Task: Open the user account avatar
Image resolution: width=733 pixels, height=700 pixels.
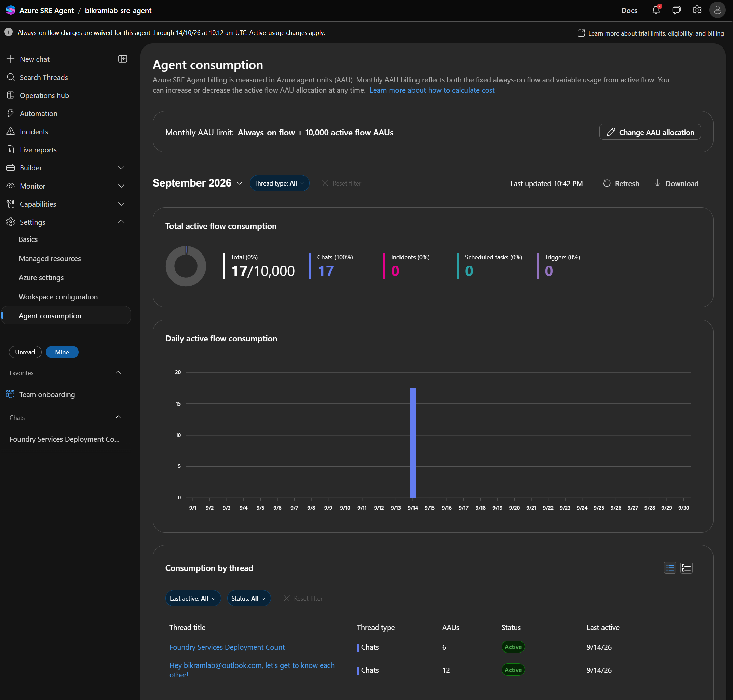Action: pos(717,10)
